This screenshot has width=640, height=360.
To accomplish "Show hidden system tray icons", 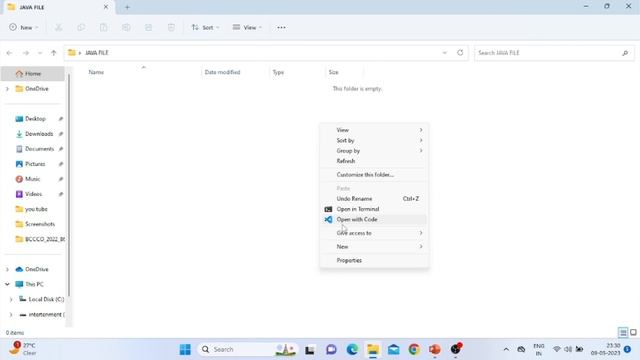I will (x=506, y=349).
